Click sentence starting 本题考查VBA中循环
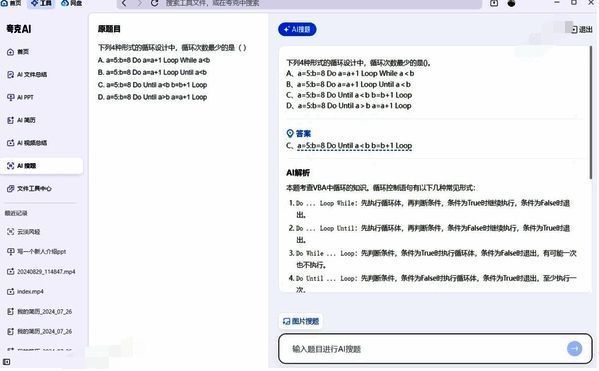The height and width of the screenshot is (371, 599). [380, 188]
